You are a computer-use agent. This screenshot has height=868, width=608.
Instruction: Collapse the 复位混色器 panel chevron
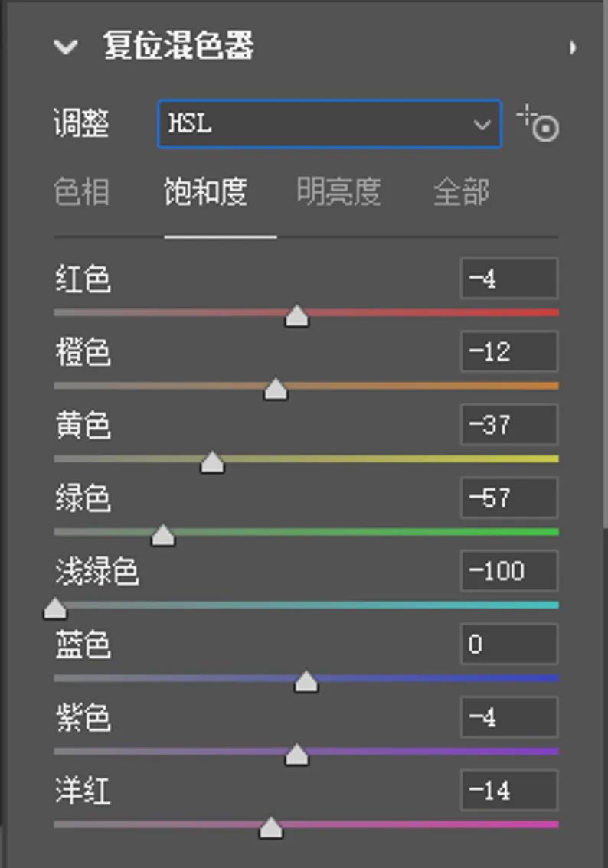pos(67,47)
